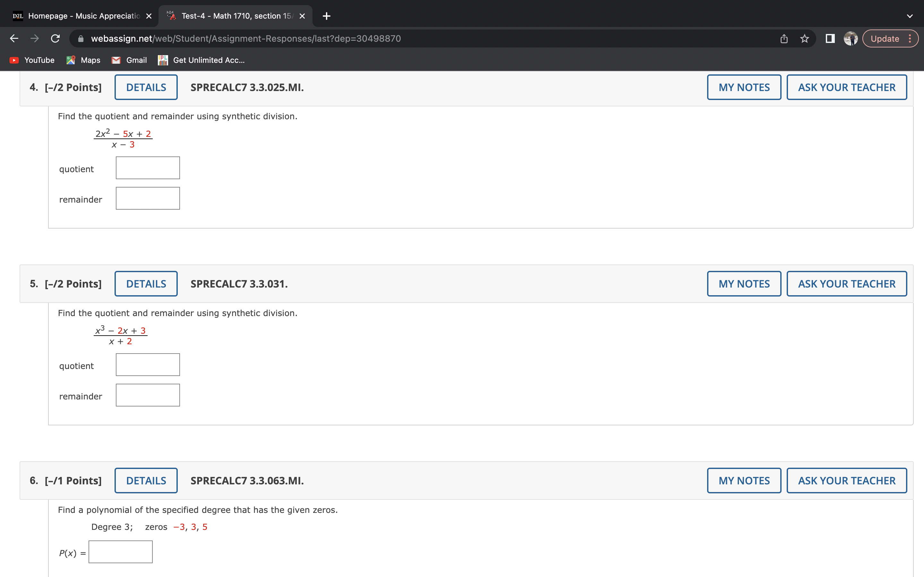Viewport: 924px width, 577px height.
Task: Bookmark this page via the star icon
Action: pyautogui.click(x=804, y=38)
